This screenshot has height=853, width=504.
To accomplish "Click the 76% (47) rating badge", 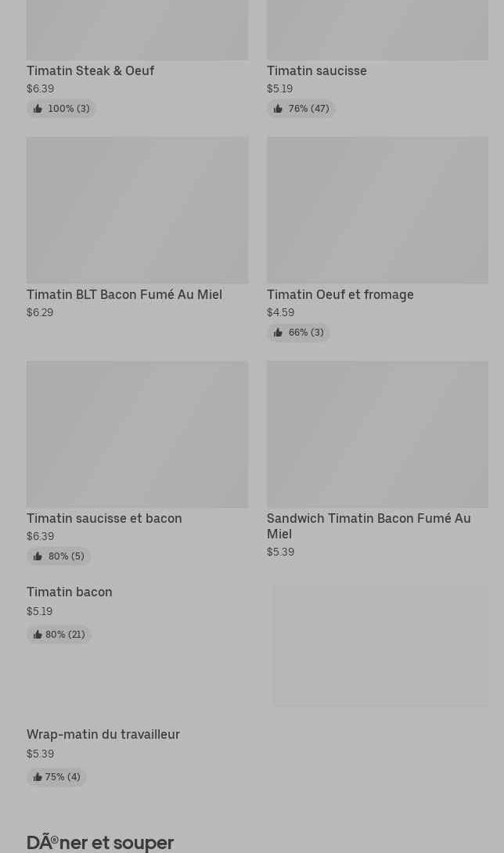I will [301, 109].
